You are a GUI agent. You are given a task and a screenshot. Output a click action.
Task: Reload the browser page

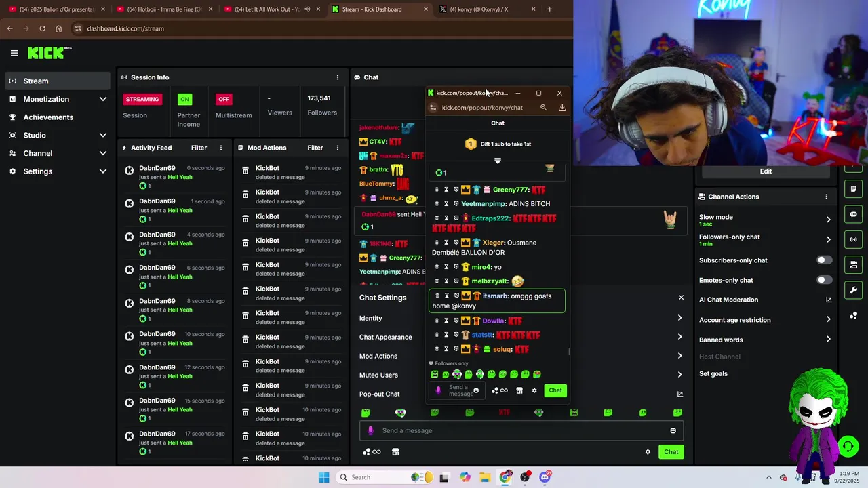click(42, 28)
